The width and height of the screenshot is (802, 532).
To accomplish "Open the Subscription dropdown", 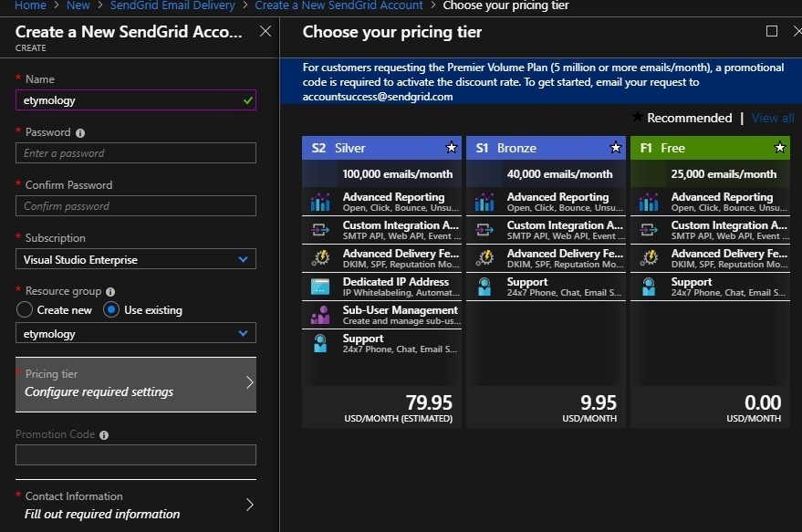I will click(136, 259).
